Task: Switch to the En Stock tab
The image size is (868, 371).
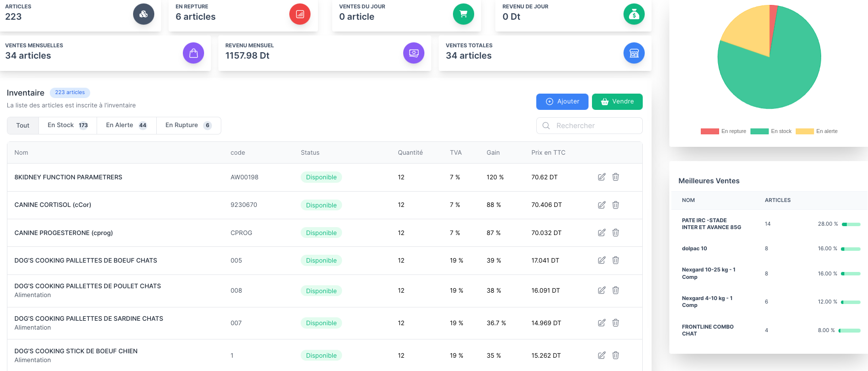Action: pyautogui.click(x=68, y=125)
